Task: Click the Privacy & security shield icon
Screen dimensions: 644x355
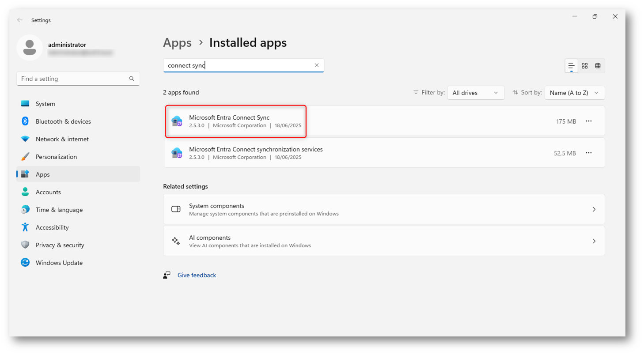Action: [x=25, y=245]
